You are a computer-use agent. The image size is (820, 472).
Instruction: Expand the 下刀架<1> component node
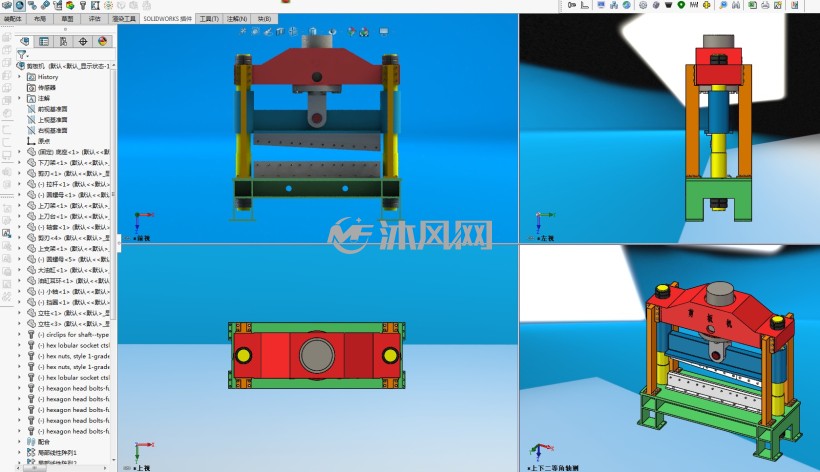tap(19, 163)
